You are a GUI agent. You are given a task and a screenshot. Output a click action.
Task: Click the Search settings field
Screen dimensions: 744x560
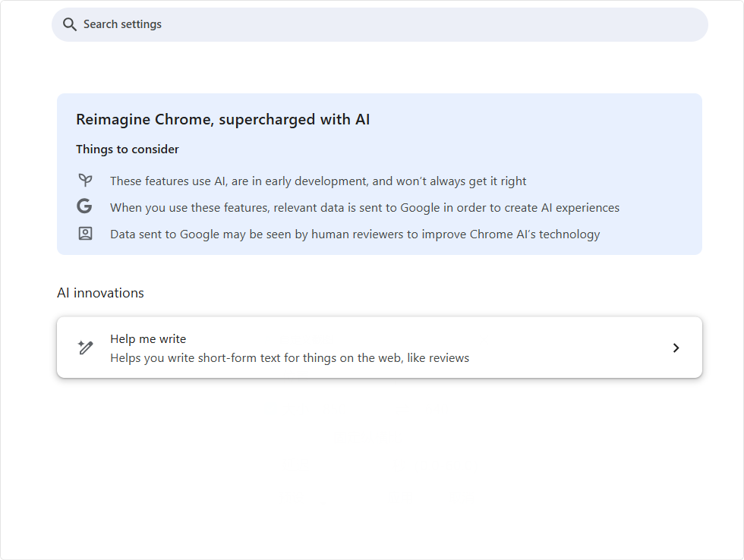[380, 24]
